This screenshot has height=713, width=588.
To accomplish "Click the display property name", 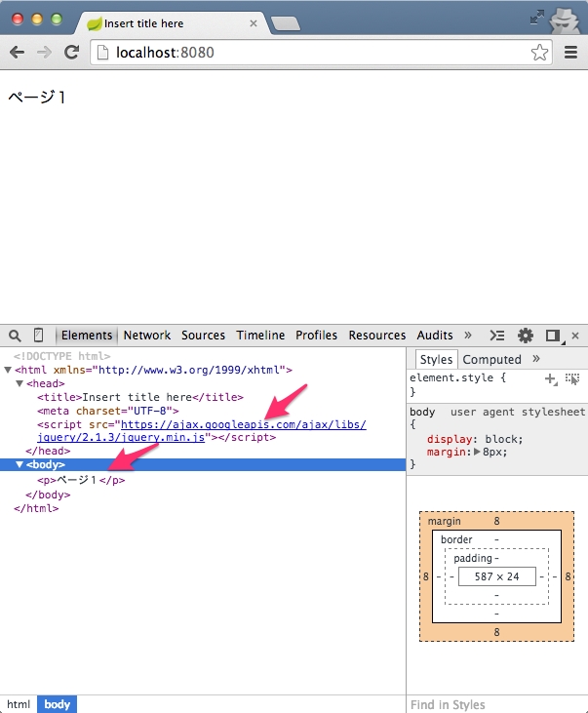I will 450,439.
